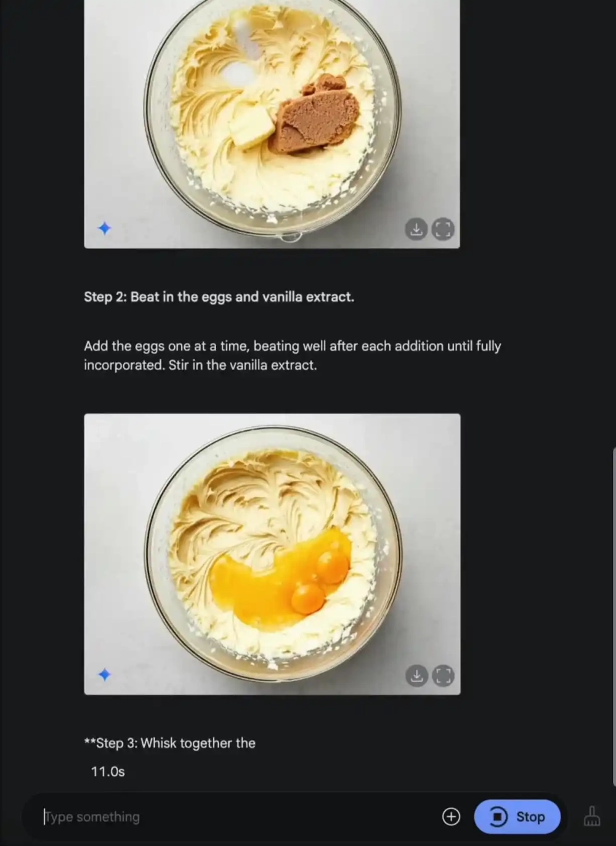Add an attachment with the plus icon

pyautogui.click(x=451, y=816)
